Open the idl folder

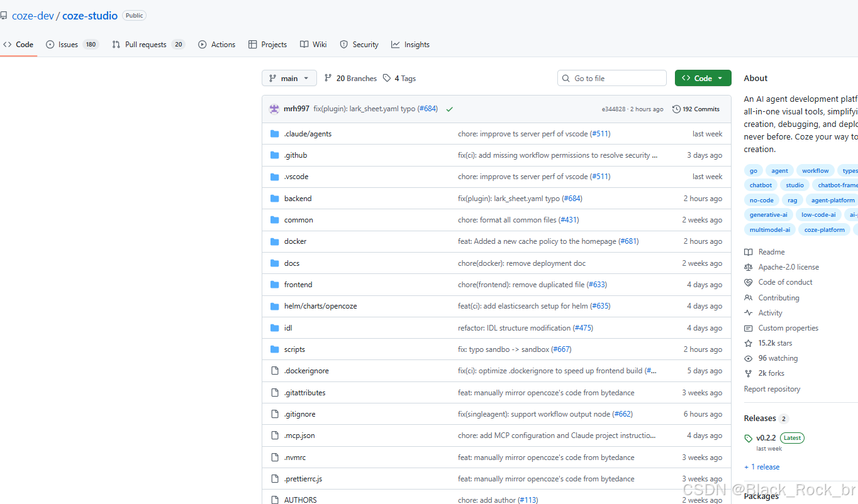[x=288, y=328]
